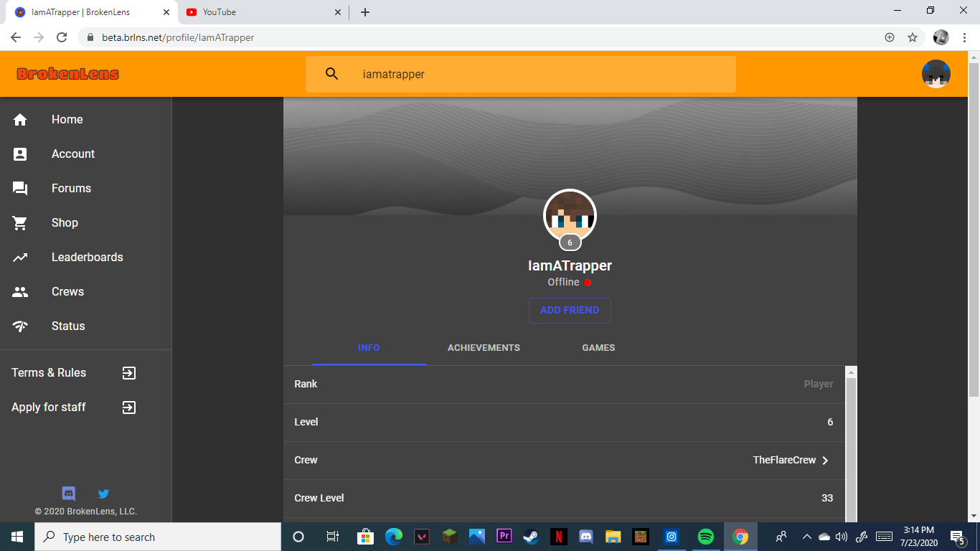This screenshot has width=980, height=551.
Task: Open File Explorer from the taskbar
Action: tap(613, 537)
